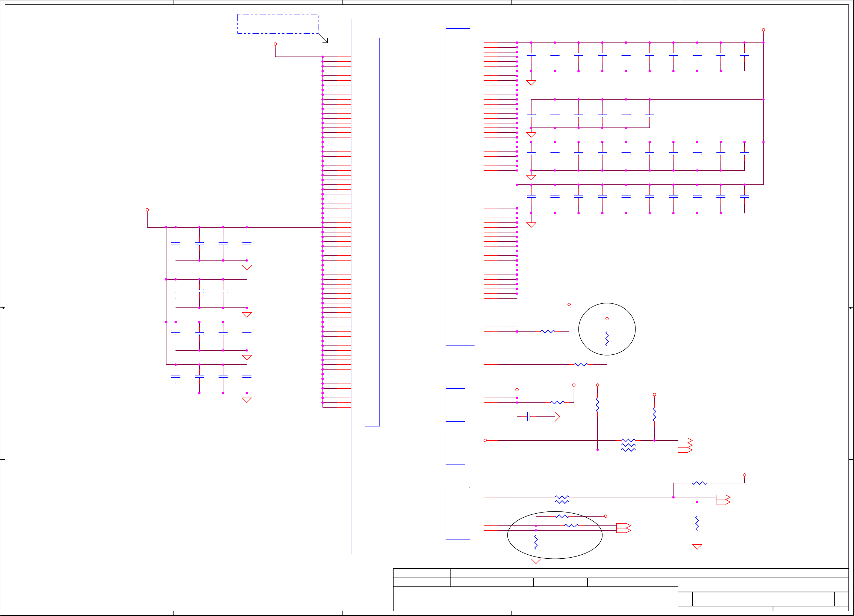The width and height of the screenshot is (854, 616).
Task: Click the power terminal circle at top-right corner
Action: 763,30
